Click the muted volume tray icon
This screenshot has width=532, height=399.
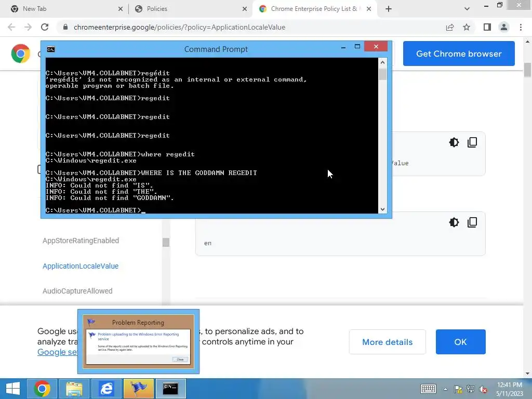point(483,389)
